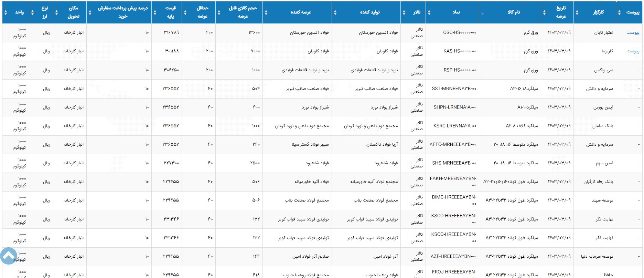The image size is (644, 278).
Task: Click producer آریا فولاد تاکستان
Action: pyautogui.click(x=382, y=144)
